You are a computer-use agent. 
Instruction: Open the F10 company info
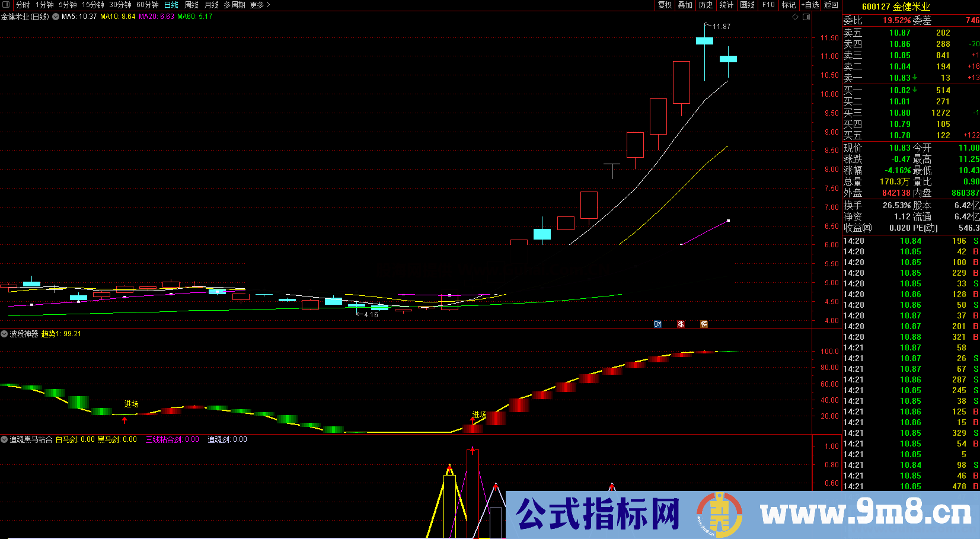[768, 5]
